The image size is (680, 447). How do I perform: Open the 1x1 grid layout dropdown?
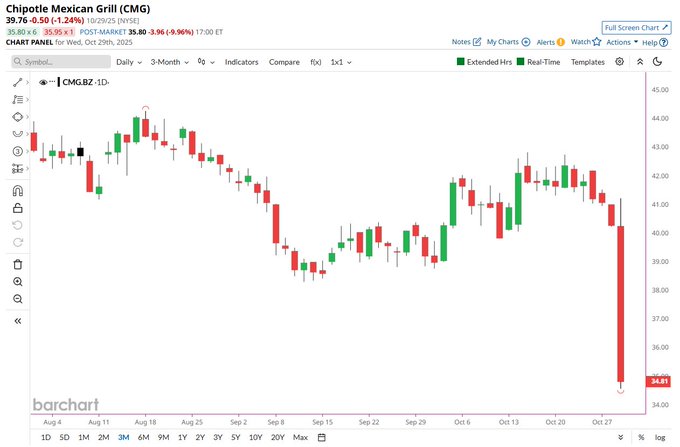(x=341, y=62)
